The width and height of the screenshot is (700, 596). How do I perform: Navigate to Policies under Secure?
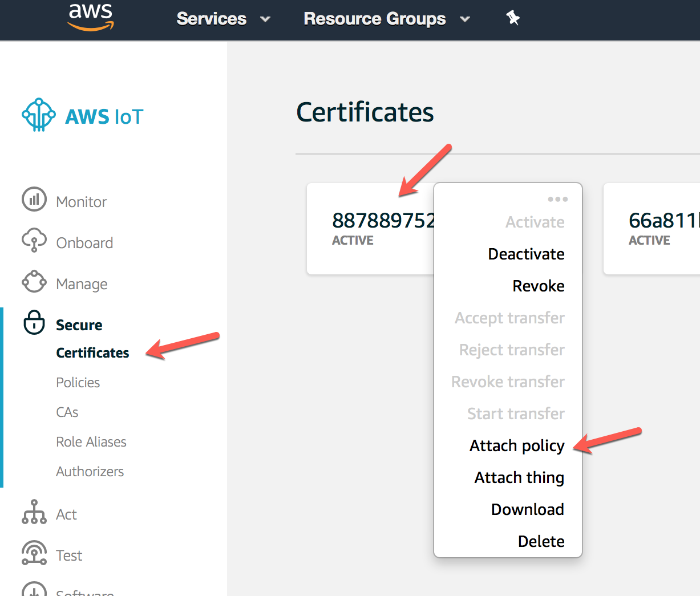78,383
